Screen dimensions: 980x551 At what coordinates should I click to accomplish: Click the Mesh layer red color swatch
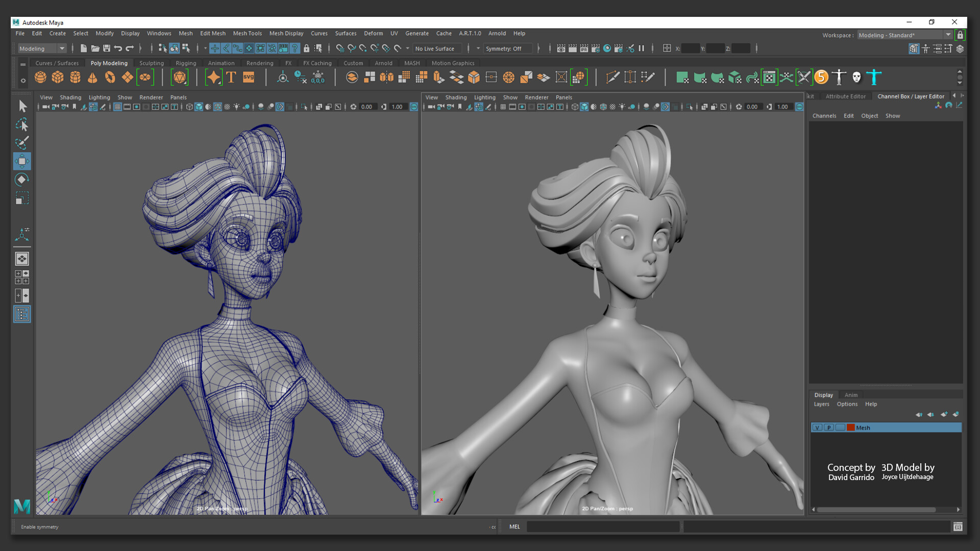(x=851, y=428)
